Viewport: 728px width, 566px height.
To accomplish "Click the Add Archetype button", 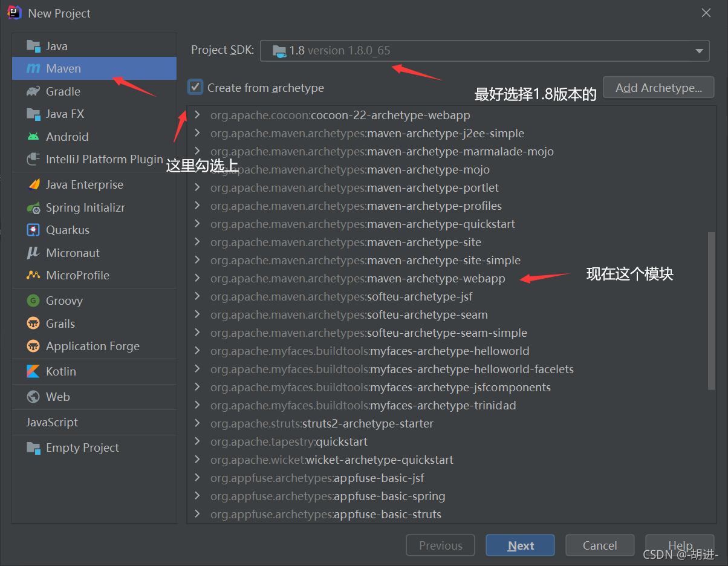I will pyautogui.click(x=658, y=88).
